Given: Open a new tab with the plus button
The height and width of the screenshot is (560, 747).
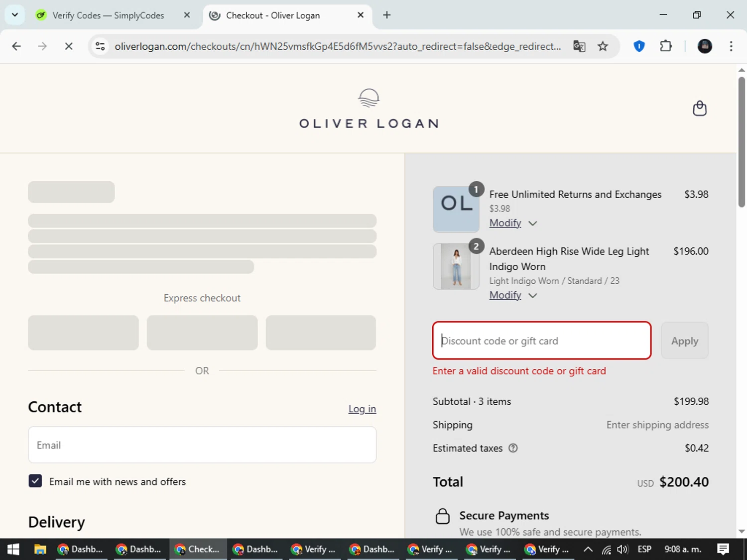Looking at the screenshot, I should pos(387,15).
